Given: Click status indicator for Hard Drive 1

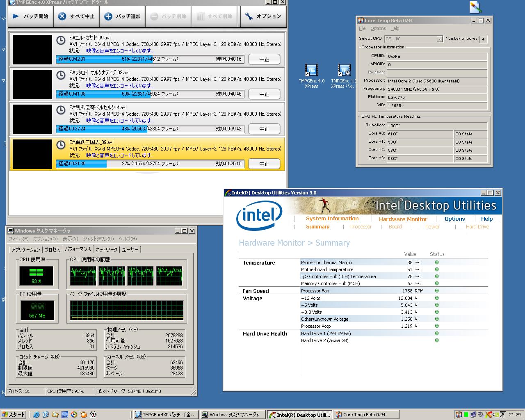Looking at the screenshot, I should [x=437, y=333].
